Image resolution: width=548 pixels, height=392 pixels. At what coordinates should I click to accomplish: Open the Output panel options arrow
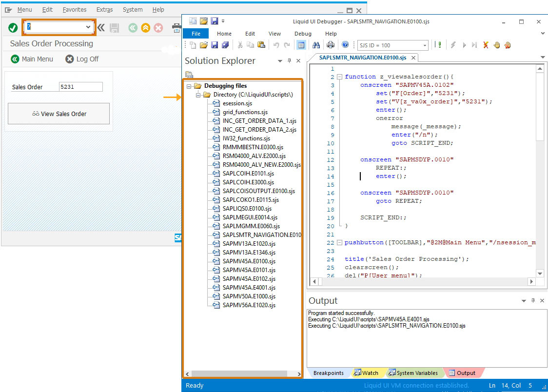524,301
